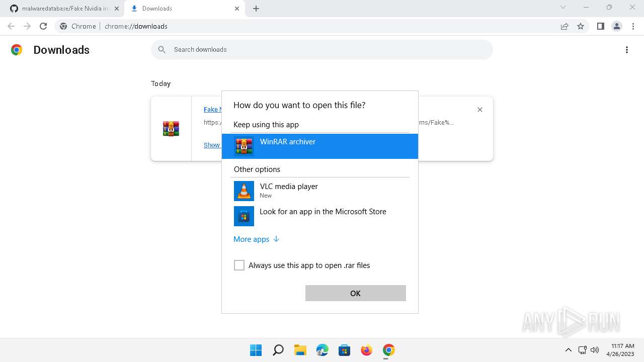
Task: Open taskbar Search
Action: (x=278, y=350)
